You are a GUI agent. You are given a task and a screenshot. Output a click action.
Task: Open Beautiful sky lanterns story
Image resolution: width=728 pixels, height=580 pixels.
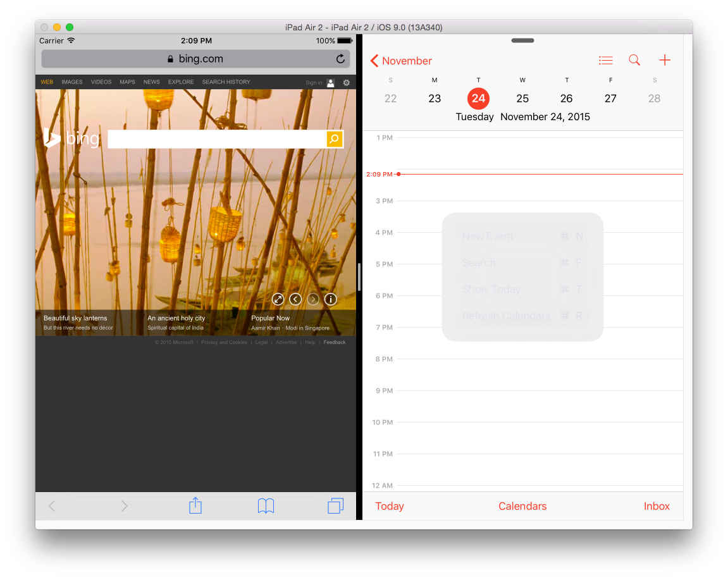click(78, 323)
